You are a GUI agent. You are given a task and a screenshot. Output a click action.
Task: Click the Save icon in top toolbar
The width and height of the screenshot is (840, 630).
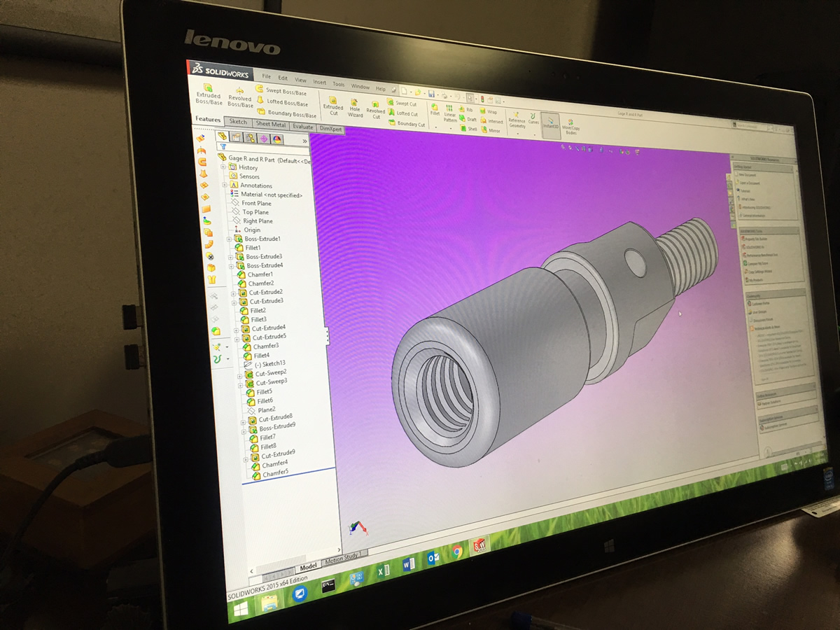[x=432, y=94]
